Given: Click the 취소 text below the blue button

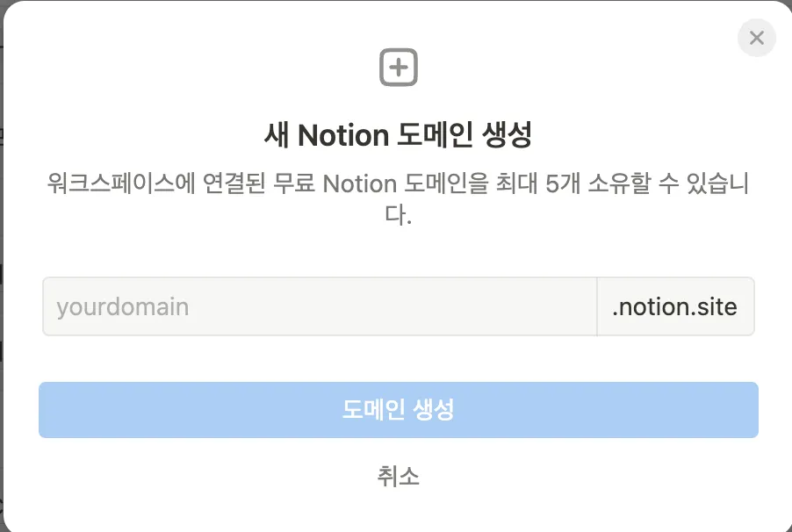Looking at the screenshot, I should [x=398, y=476].
